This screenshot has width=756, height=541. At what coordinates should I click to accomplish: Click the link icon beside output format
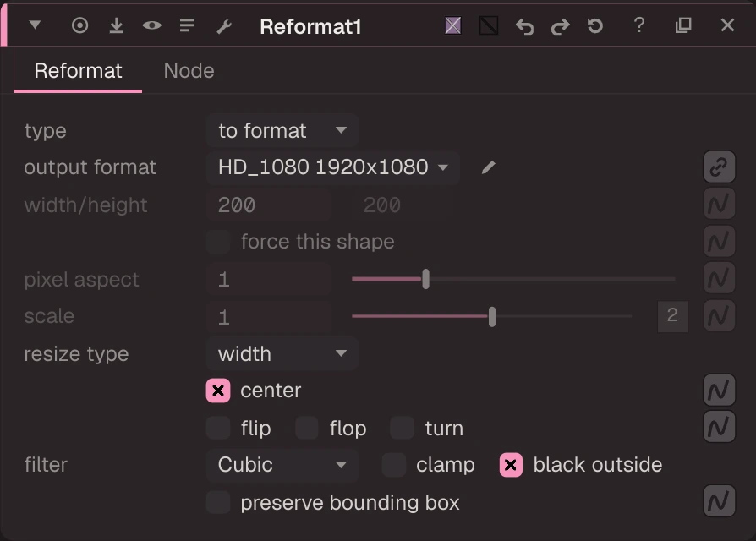point(719,167)
